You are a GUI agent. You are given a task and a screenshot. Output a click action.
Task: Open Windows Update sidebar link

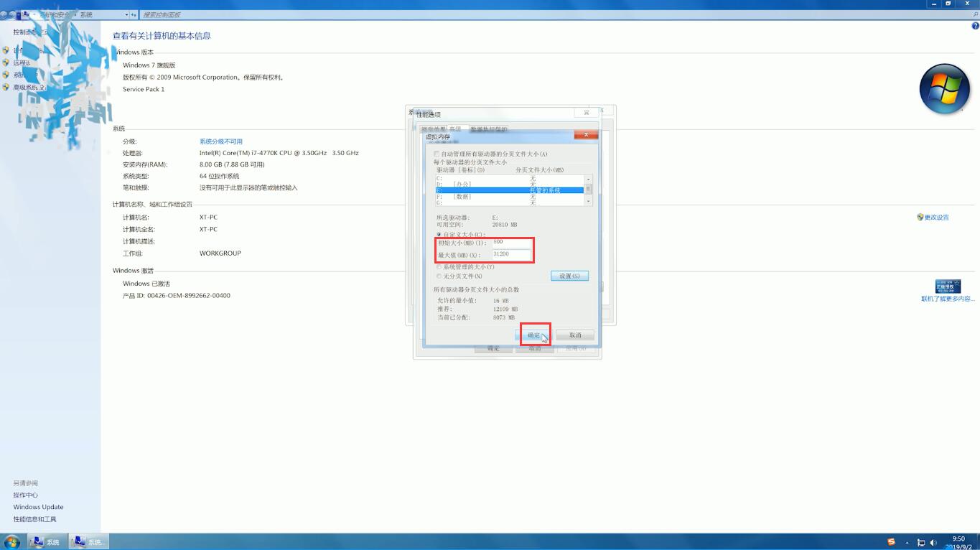click(38, 507)
